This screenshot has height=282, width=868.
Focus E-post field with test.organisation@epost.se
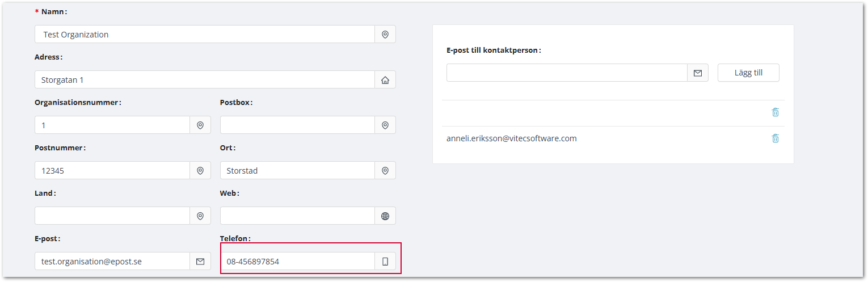112,261
